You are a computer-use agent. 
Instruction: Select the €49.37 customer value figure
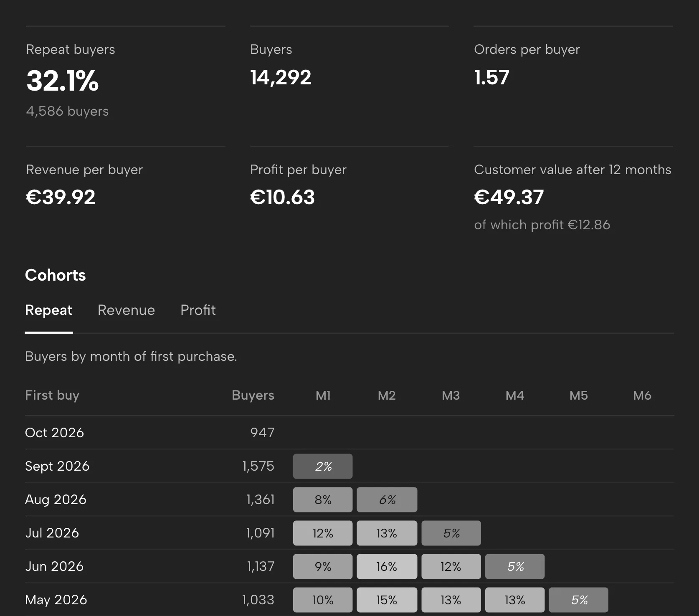[509, 197]
